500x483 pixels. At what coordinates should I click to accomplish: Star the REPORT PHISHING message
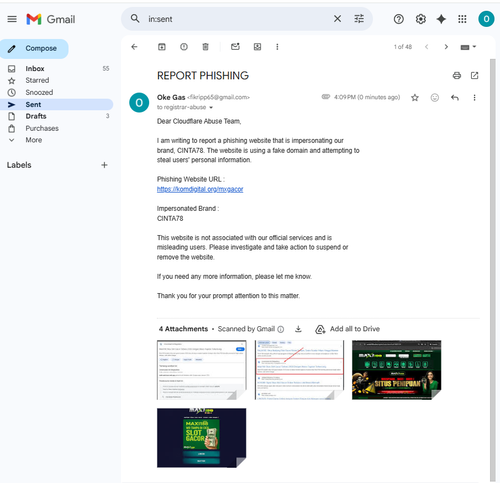click(x=415, y=98)
